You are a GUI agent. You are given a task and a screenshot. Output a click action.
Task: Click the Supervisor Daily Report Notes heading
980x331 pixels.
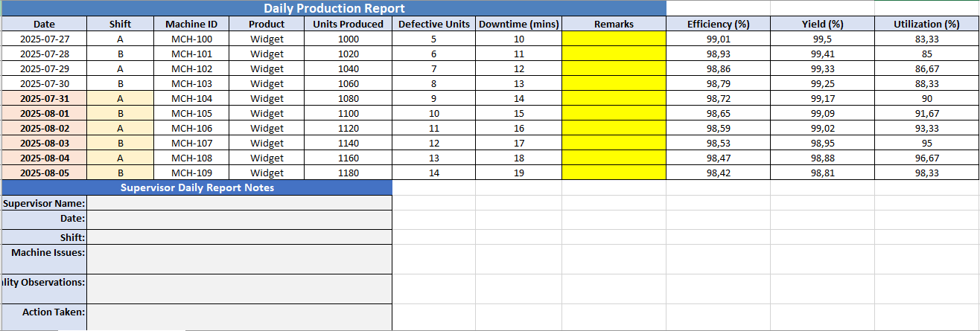(197, 187)
